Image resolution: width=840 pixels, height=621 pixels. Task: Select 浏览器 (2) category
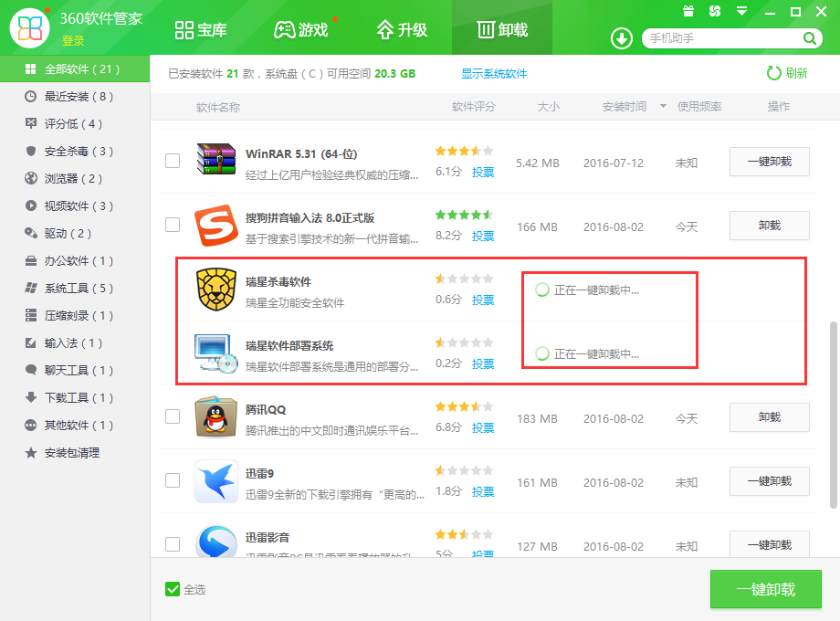pos(75,178)
